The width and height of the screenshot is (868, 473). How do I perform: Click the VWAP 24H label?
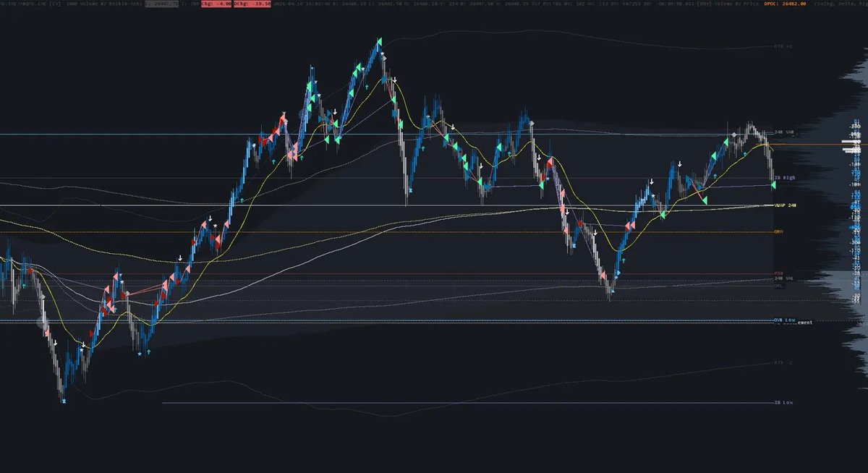785,205
